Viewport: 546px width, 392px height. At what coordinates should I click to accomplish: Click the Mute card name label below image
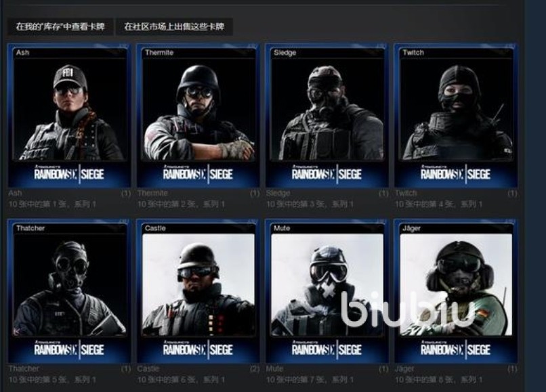tap(275, 368)
